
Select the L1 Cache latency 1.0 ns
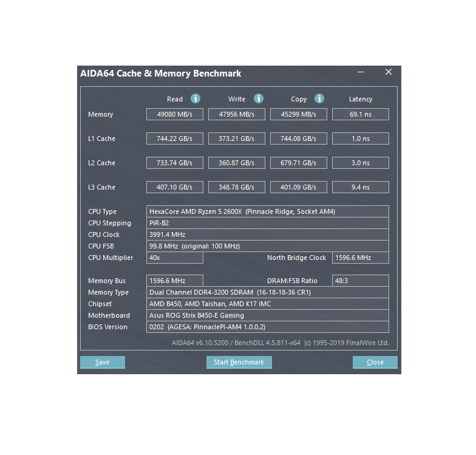point(361,139)
